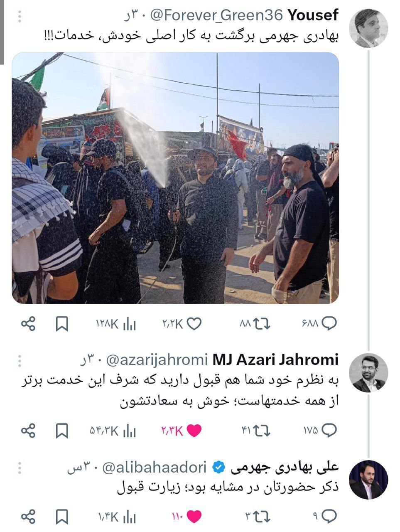Unlike MJ Azari Jahromi's reply with ۲٫۳K likes
The image size is (400, 532).
click(x=181, y=431)
